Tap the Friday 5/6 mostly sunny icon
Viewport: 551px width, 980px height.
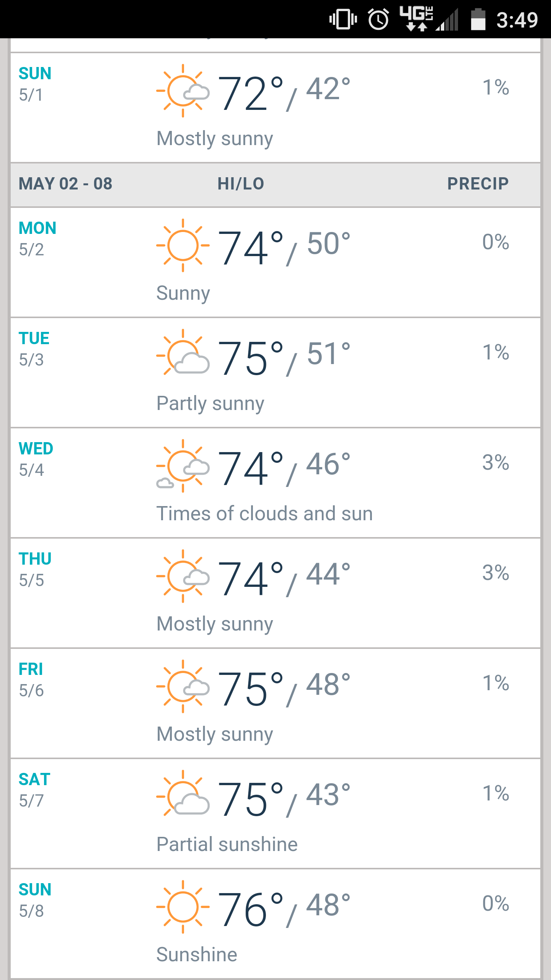[183, 686]
